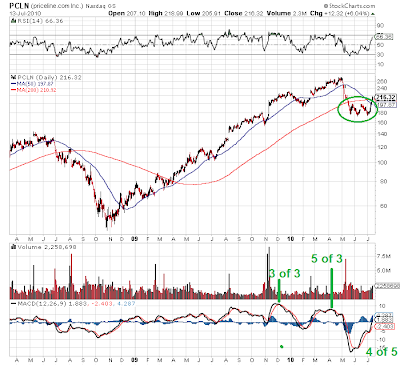The height and width of the screenshot is (365, 400).
Task: Click the RSI axis value 30
Action: [380, 54]
